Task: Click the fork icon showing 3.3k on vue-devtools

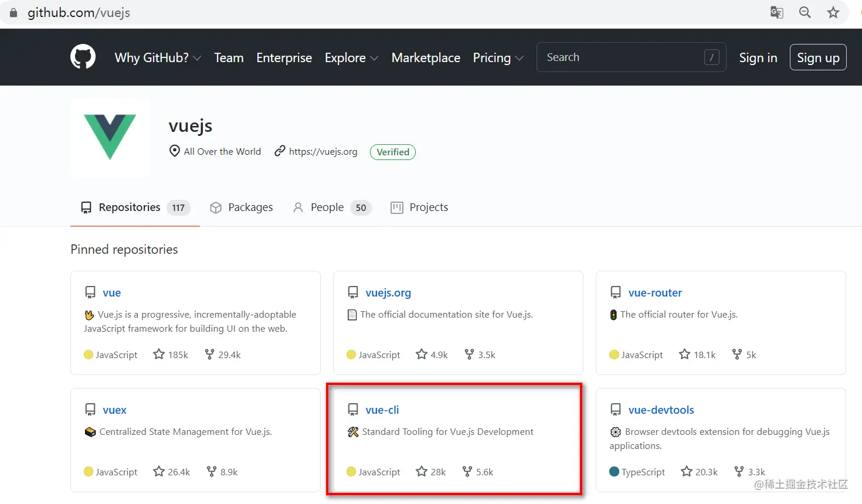Action: (739, 471)
